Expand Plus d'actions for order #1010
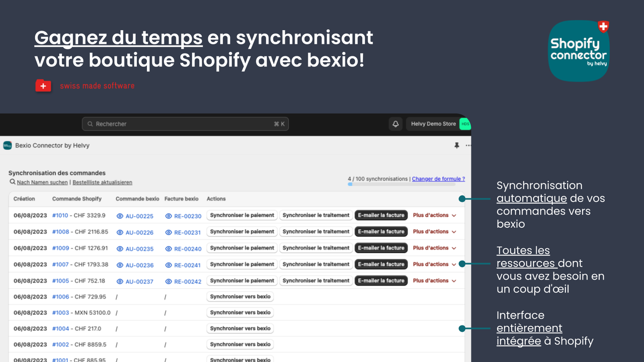This screenshot has height=362, width=644. (435, 215)
